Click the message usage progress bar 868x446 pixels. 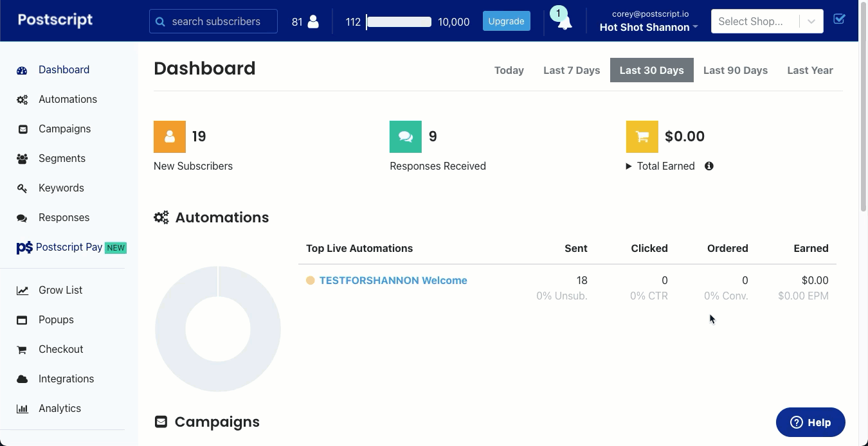coord(399,22)
